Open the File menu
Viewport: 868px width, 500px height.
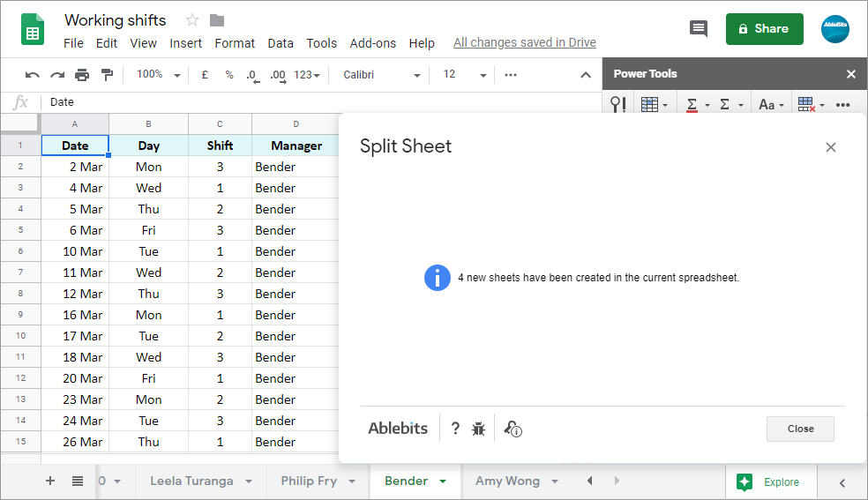(x=73, y=43)
